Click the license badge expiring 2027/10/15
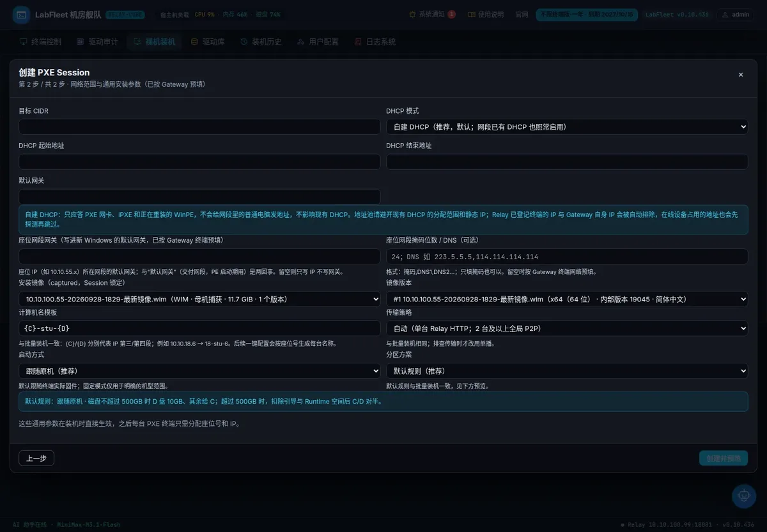This screenshot has width=767, height=532. 587,14
